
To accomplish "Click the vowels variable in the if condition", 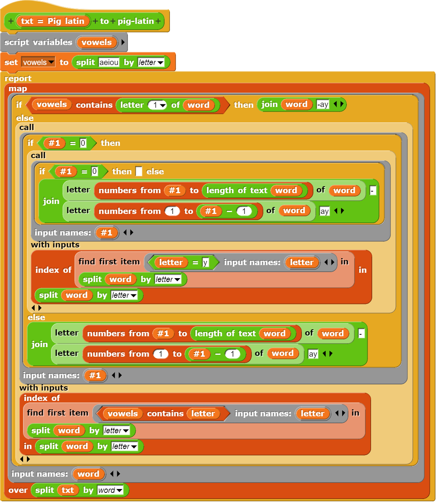I will (52, 105).
